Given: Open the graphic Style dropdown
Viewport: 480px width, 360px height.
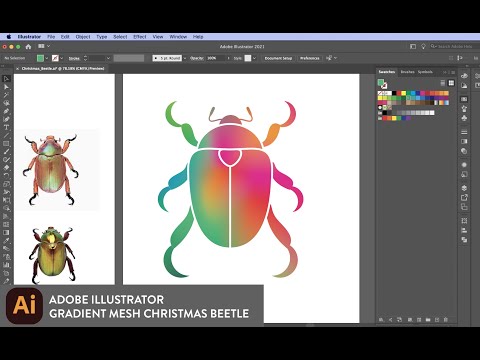Looking at the screenshot, I should point(254,58).
